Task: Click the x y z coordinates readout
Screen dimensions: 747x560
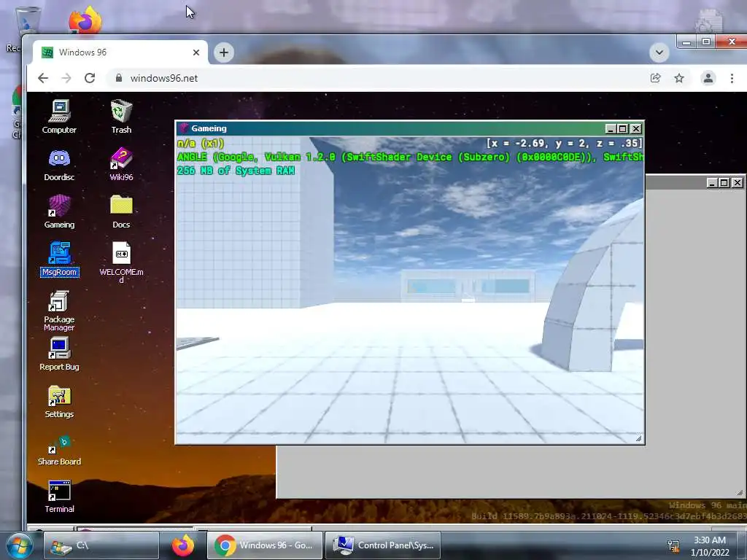Action: [564, 144]
